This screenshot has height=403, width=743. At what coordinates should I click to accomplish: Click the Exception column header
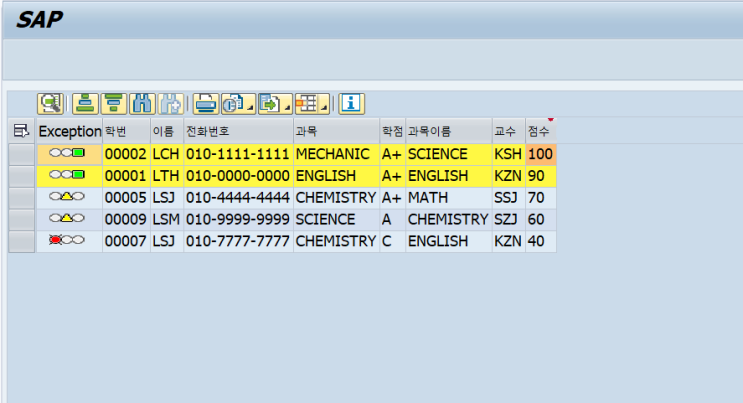point(69,131)
